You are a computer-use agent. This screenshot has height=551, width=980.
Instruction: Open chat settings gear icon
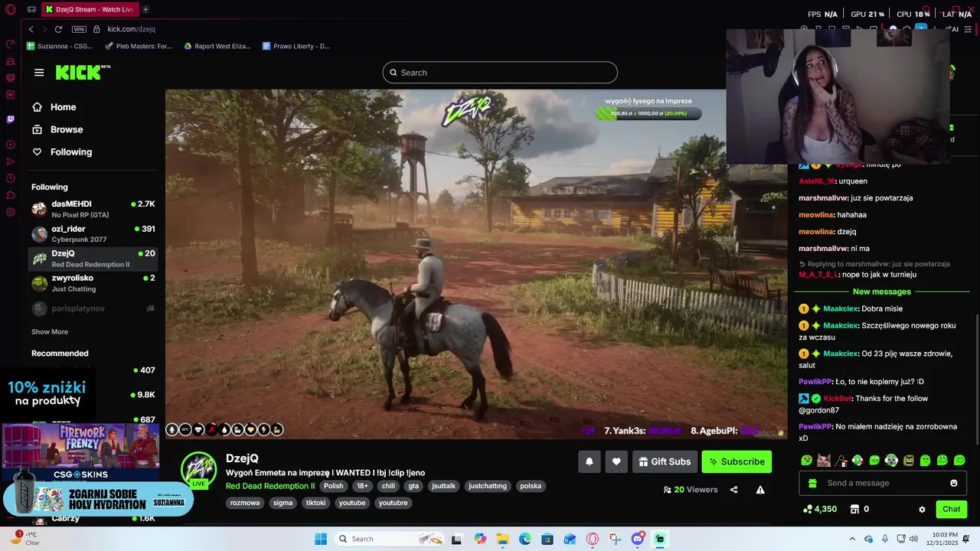tap(922, 509)
